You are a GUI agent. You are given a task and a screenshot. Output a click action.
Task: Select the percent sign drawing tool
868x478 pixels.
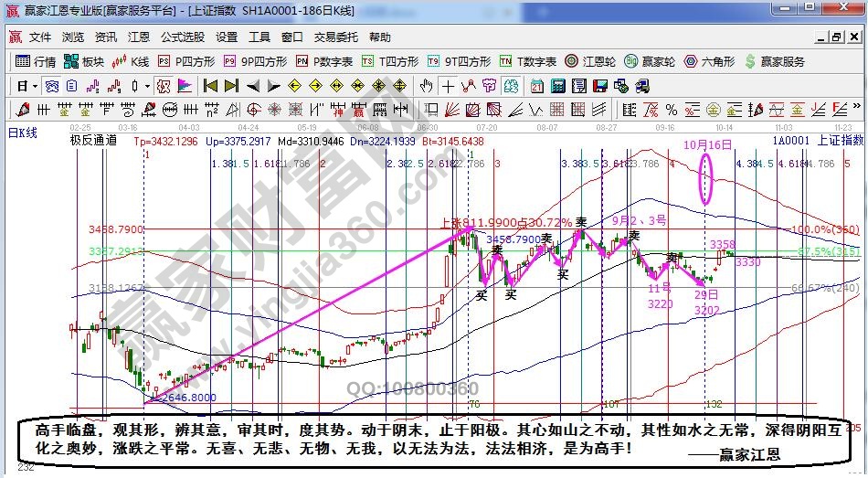pos(671,110)
